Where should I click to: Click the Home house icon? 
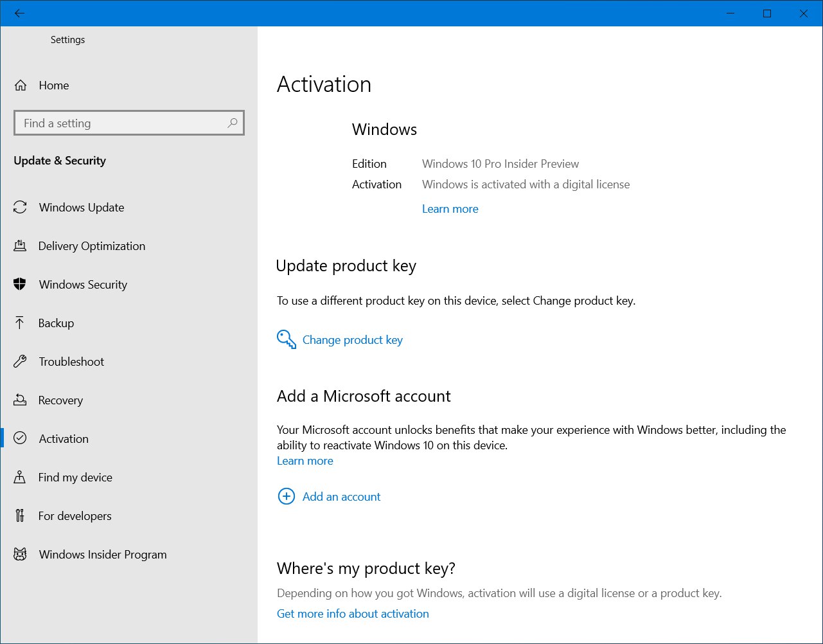[x=21, y=85]
